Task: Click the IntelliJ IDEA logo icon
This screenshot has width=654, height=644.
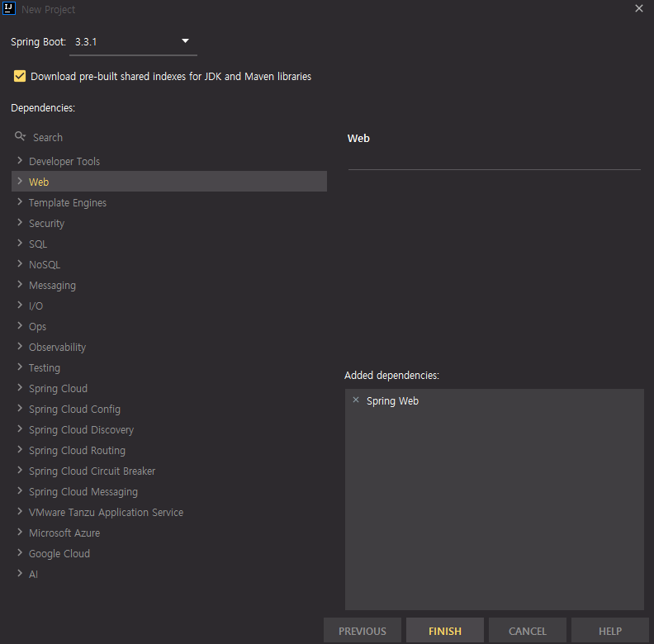Action: coord(9,8)
